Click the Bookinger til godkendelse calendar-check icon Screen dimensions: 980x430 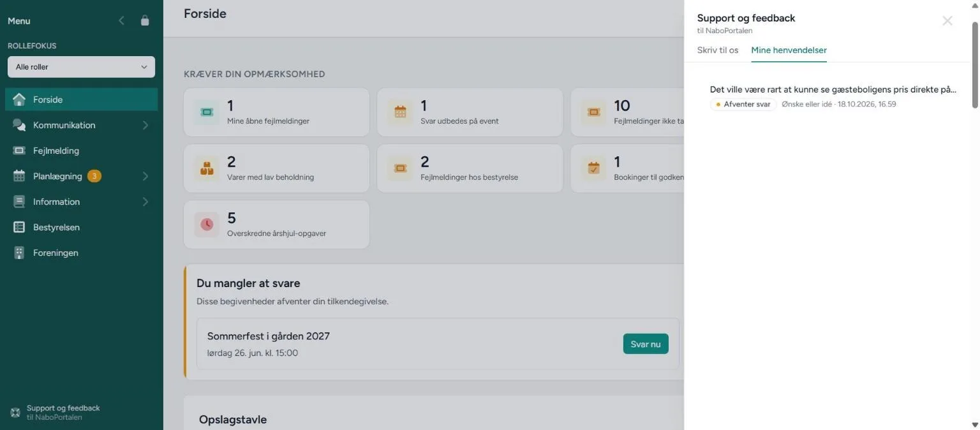pyautogui.click(x=593, y=168)
